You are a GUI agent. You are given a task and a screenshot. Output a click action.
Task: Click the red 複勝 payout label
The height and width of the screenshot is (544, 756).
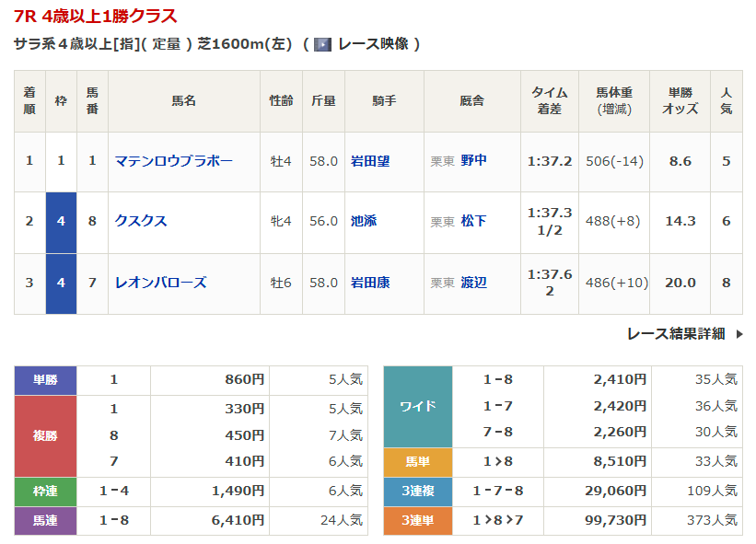point(45,435)
